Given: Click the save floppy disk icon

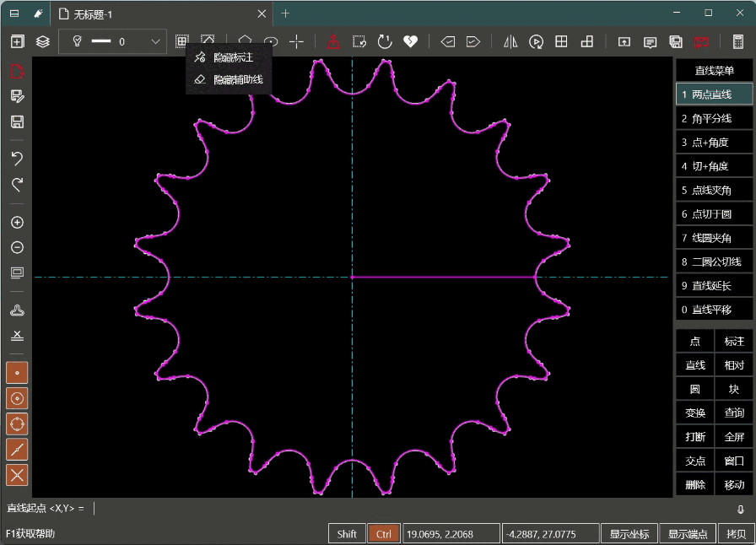Looking at the screenshot, I should click(17, 121).
